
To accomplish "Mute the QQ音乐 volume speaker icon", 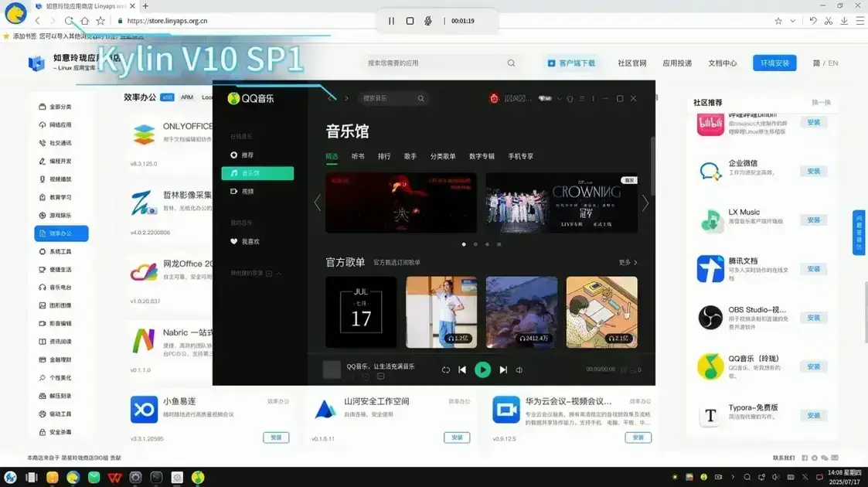I will click(519, 370).
